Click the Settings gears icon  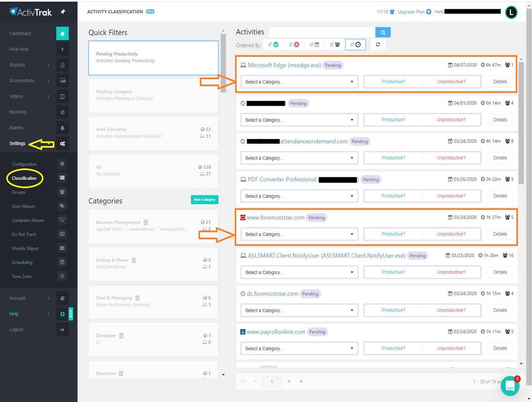63,144
